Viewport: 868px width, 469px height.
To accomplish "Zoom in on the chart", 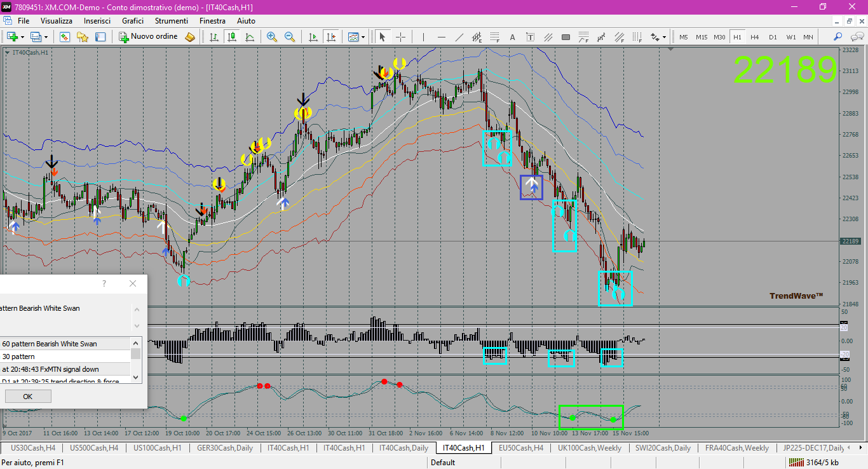I will point(272,37).
